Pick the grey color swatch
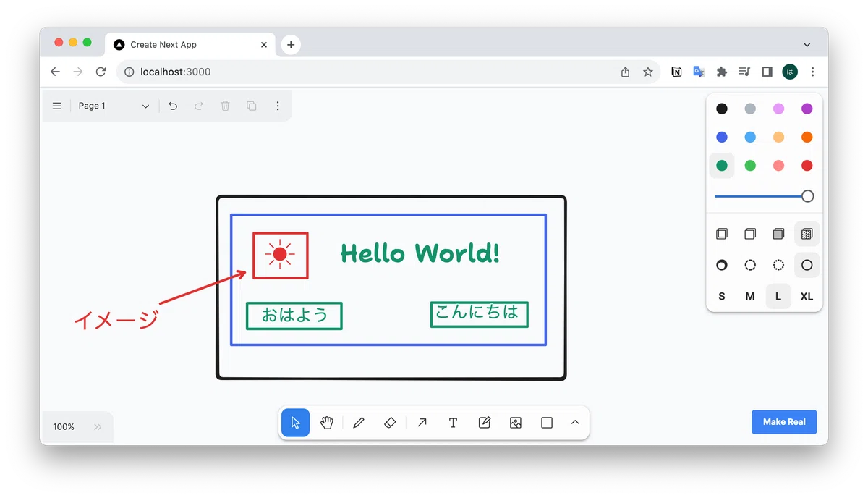868x498 pixels. (750, 109)
